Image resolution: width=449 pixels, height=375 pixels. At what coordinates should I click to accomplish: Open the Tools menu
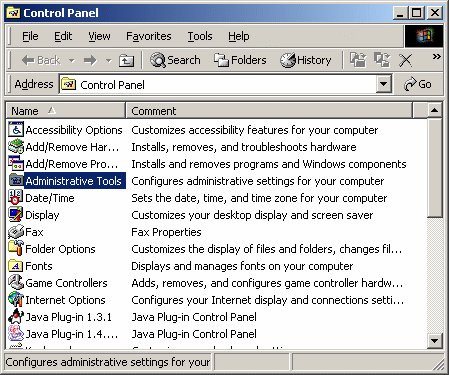200,36
